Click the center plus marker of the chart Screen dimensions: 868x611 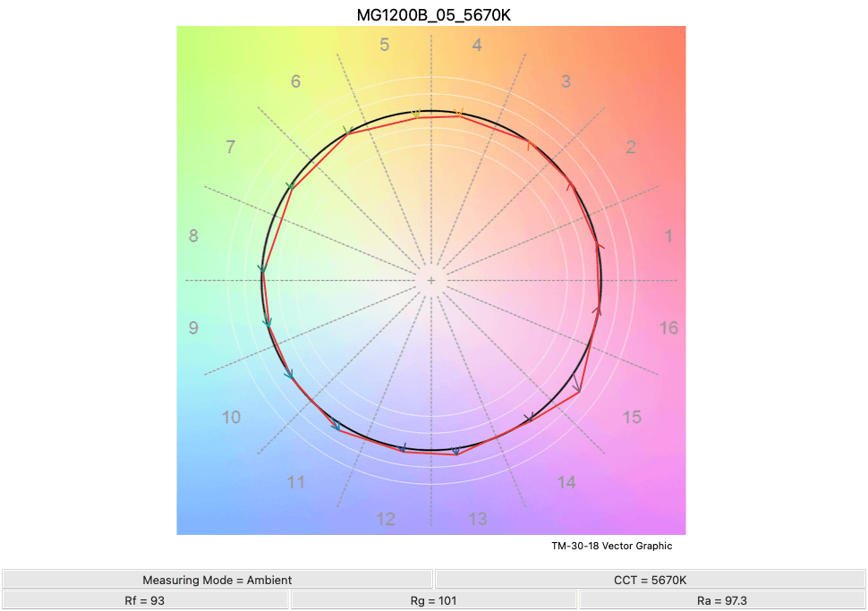(431, 281)
